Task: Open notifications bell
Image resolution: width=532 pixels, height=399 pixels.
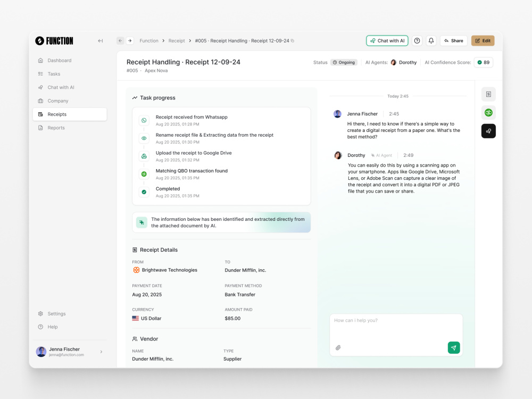Action: coord(431,41)
